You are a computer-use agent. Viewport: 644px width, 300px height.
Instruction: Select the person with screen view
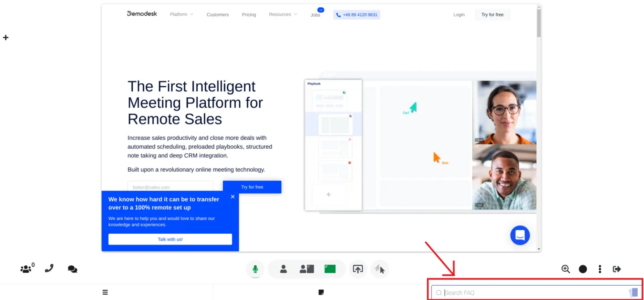[x=307, y=269]
